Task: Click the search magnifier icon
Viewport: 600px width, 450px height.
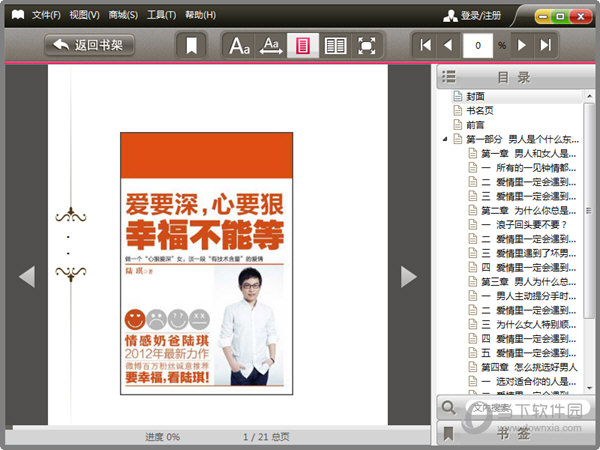Action: click(448, 407)
